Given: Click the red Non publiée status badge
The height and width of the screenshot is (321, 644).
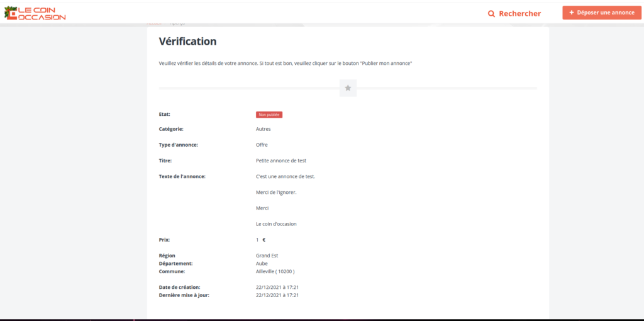Looking at the screenshot, I should coord(269,115).
